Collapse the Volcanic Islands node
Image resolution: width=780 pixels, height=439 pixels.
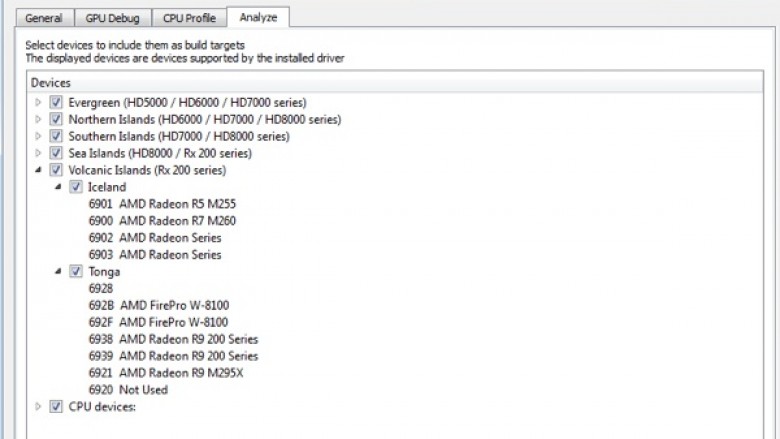click(x=38, y=170)
